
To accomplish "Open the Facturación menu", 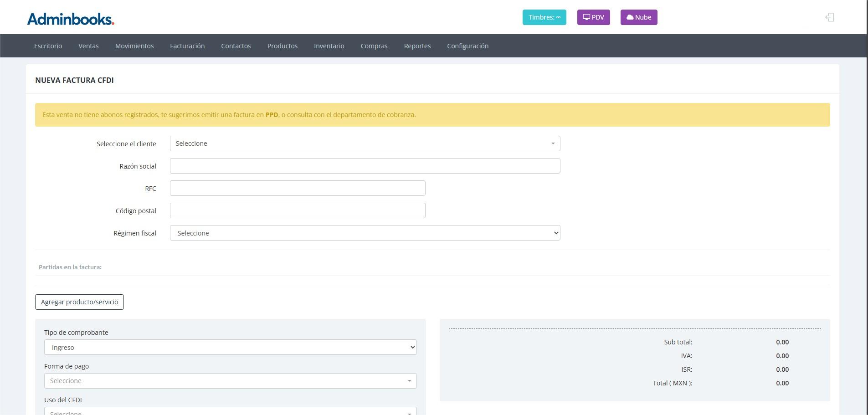I will coord(187,46).
